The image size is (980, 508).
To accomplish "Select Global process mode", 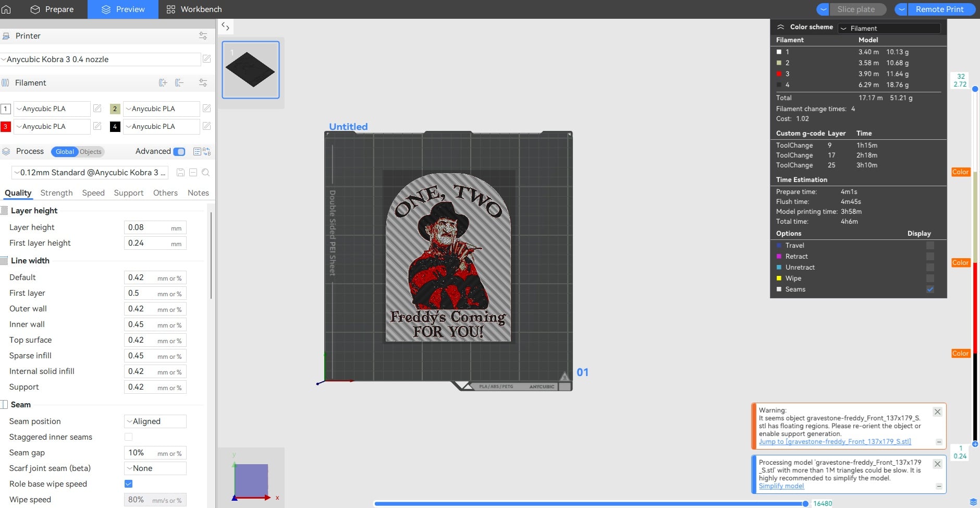I will click(x=65, y=152).
